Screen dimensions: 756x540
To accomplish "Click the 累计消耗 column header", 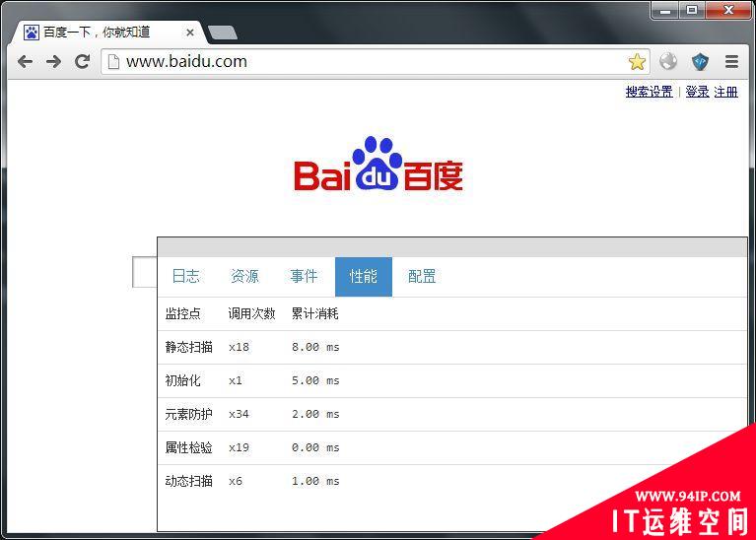I will click(314, 314).
